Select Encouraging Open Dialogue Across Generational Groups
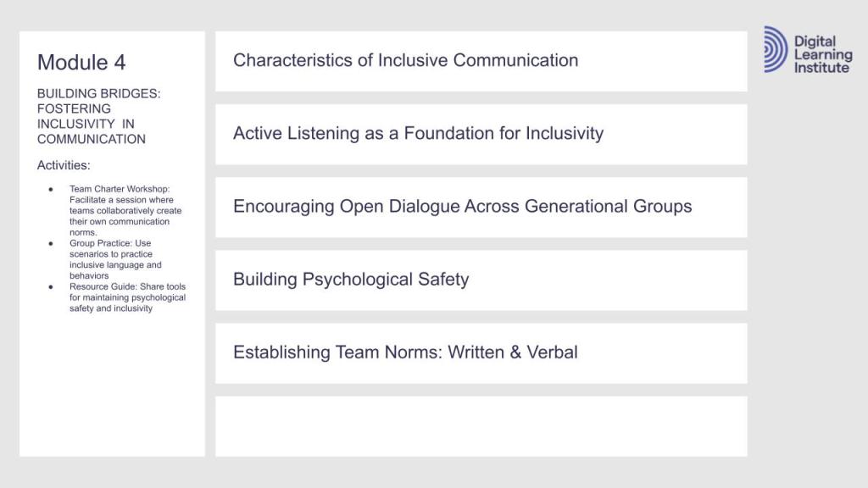The width and height of the screenshot is (868, 488). coord(462,206)
